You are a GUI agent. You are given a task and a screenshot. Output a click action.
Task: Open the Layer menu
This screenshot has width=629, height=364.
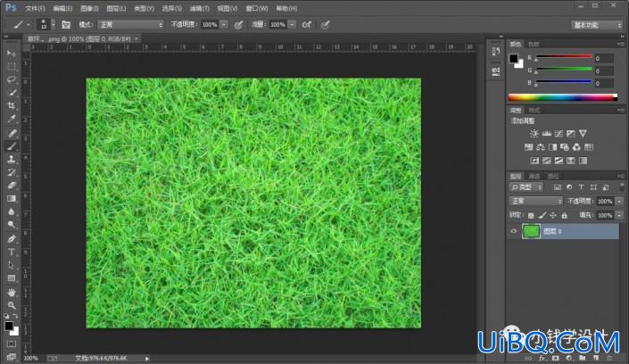116,8
